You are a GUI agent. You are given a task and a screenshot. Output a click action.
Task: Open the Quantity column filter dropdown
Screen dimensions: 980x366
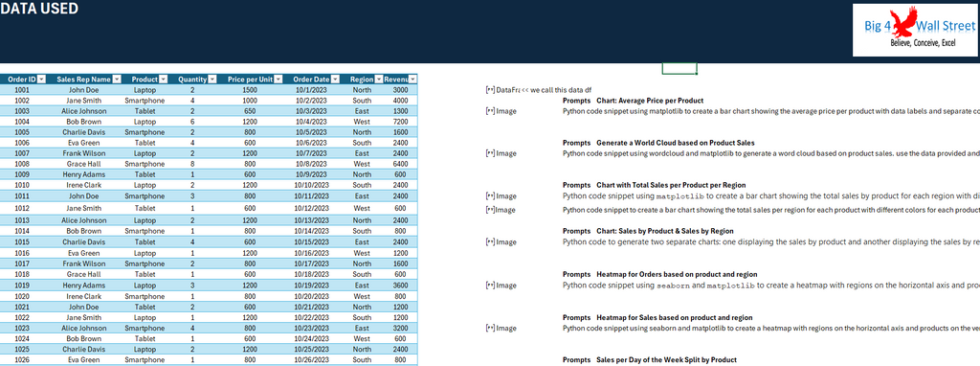(212, 80)
